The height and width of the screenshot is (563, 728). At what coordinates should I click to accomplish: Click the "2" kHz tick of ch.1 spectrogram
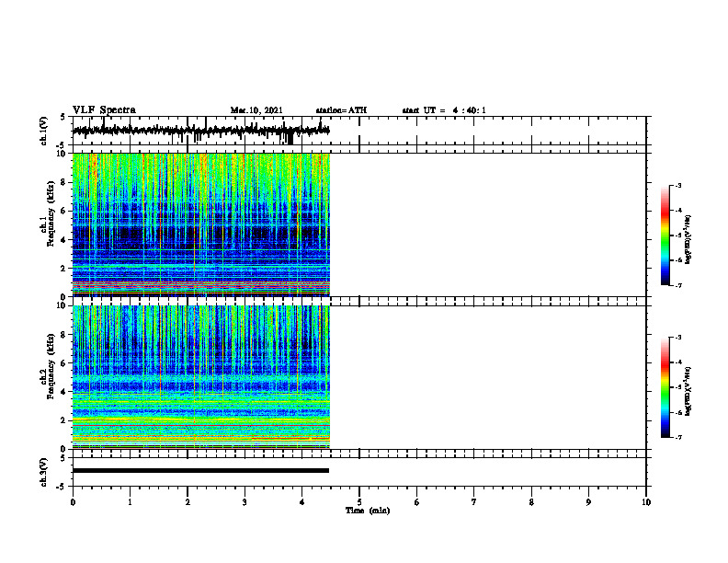pos(64,269)
